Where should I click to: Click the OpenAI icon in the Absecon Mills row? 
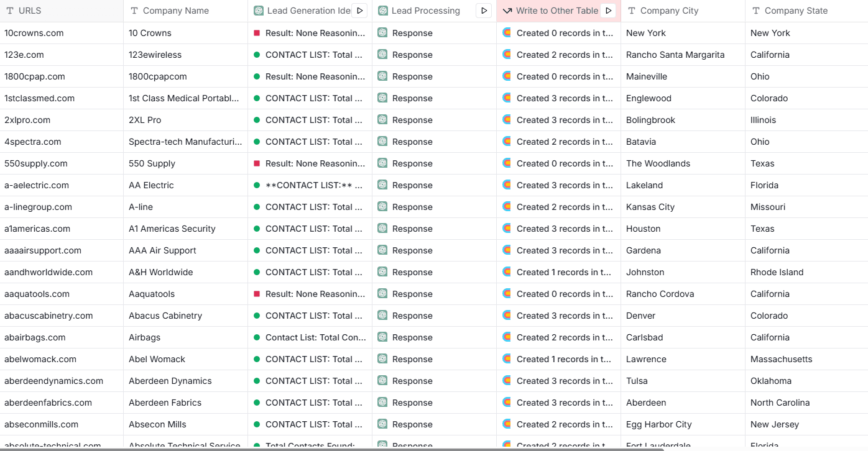(x=382, y=424)
